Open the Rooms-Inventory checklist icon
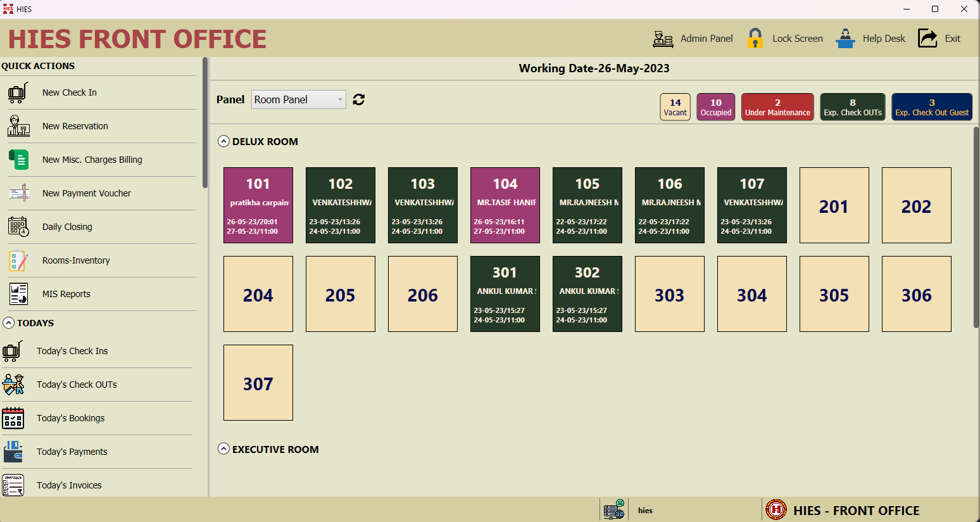 [18, 260]
